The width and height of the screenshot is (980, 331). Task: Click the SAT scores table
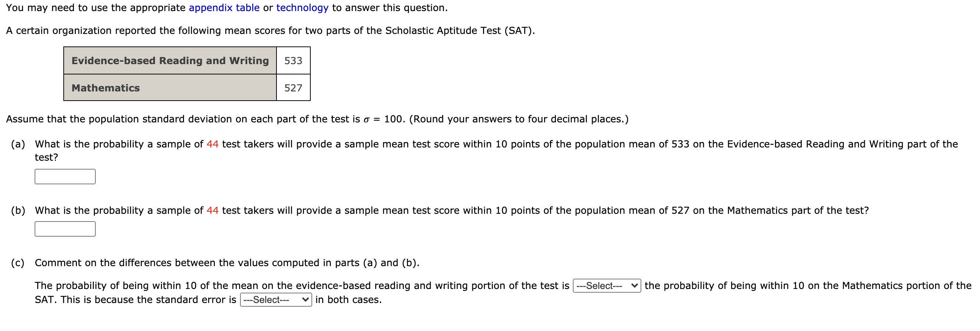186,74
